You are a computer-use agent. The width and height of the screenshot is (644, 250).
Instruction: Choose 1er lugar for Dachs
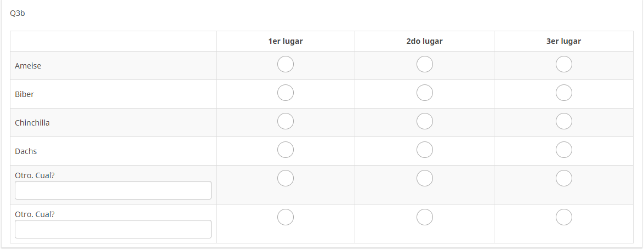[286, 150]
